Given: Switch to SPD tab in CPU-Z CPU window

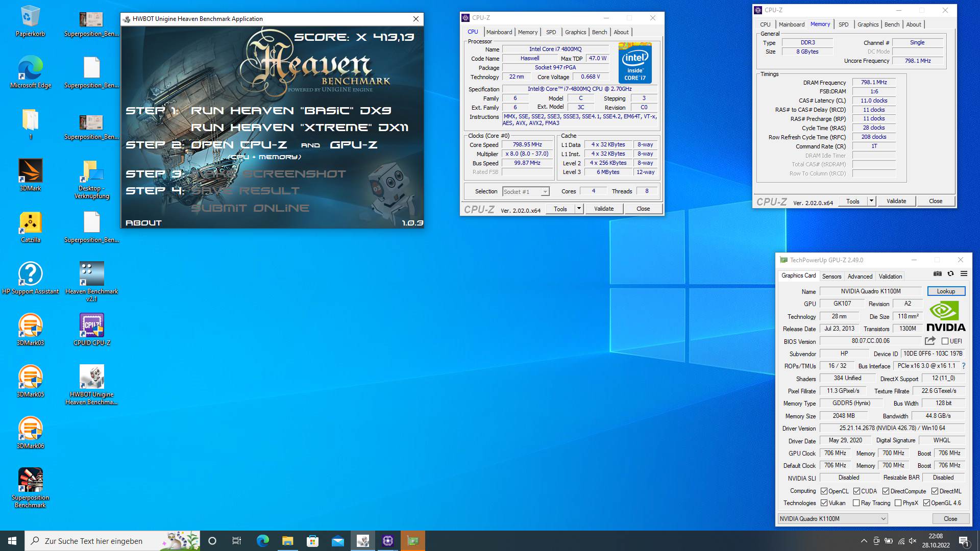Looking at the screenshot, I should tap(551, 32).
